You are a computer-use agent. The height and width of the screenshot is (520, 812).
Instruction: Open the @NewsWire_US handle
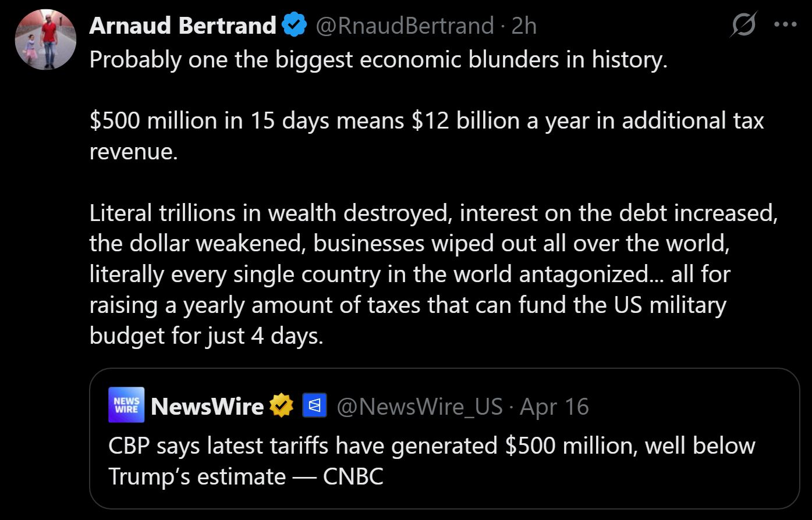419,406
